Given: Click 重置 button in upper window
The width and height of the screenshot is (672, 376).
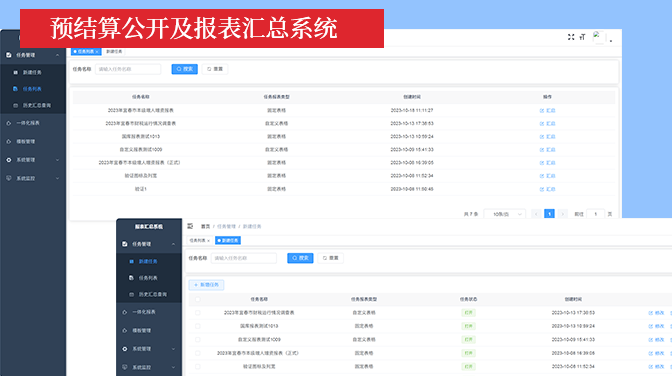Looking at the screenshot, I should click(215, 69).
